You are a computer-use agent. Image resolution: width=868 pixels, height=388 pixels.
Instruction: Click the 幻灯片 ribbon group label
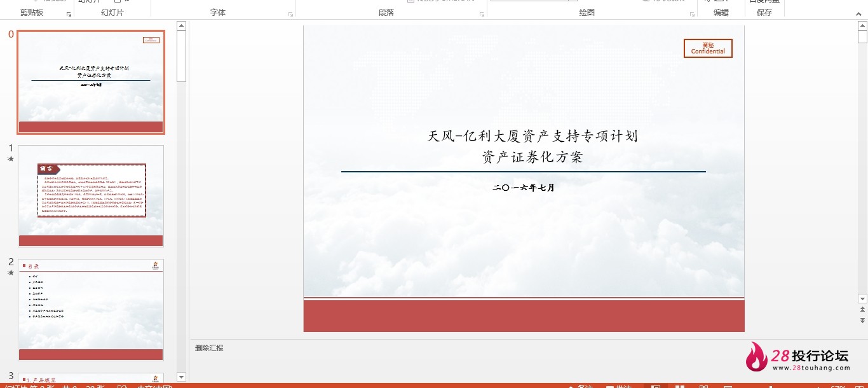click(112, 13)
